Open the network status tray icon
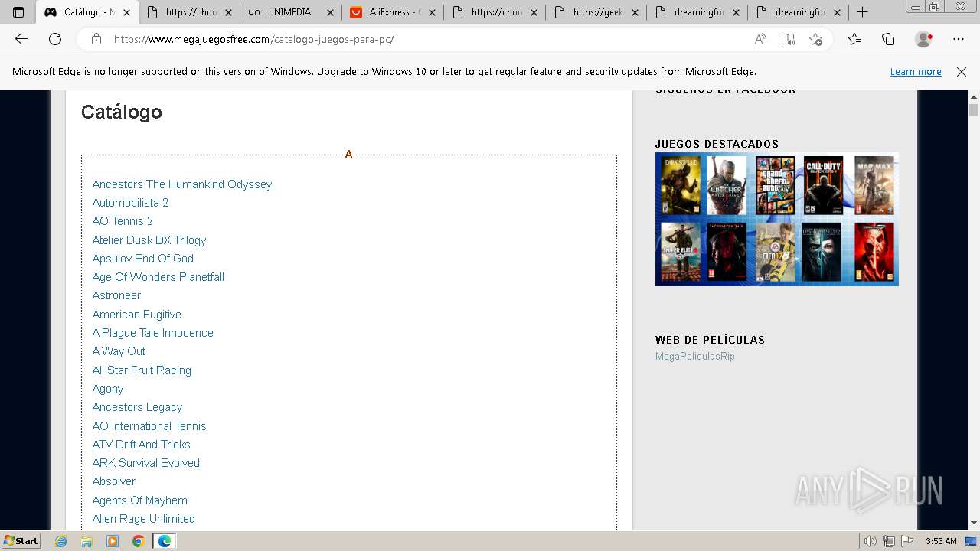This screenshot has width=980, height=551. [888, 541]
